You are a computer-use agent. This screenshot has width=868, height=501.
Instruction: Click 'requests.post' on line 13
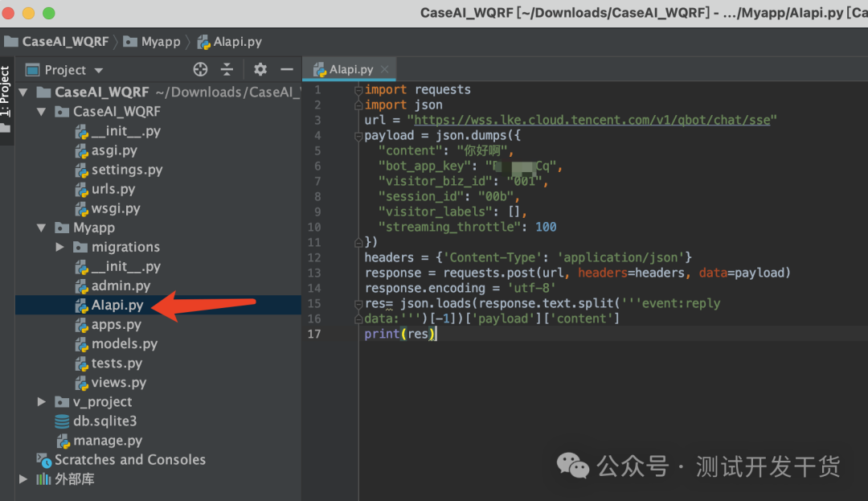489,273
